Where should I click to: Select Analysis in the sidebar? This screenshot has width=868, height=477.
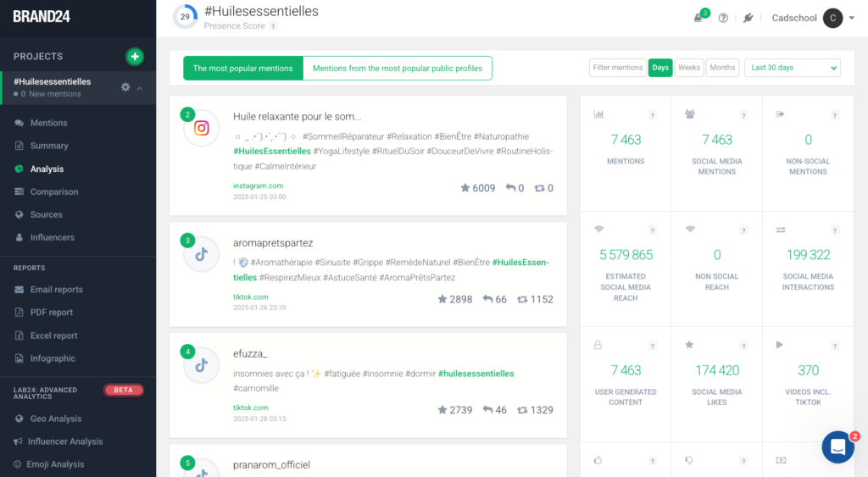click(47, 169)
